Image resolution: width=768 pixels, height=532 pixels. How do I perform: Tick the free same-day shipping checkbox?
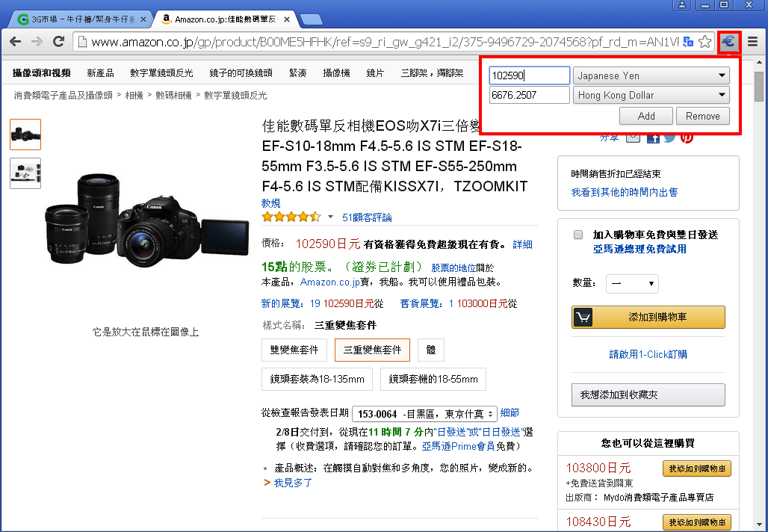pos(578,235)
